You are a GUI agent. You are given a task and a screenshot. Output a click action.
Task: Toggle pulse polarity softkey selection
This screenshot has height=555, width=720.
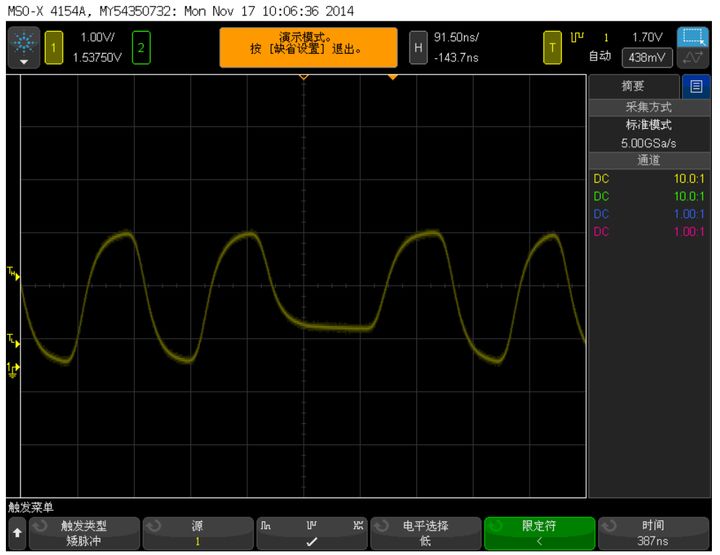pos(312,533)
